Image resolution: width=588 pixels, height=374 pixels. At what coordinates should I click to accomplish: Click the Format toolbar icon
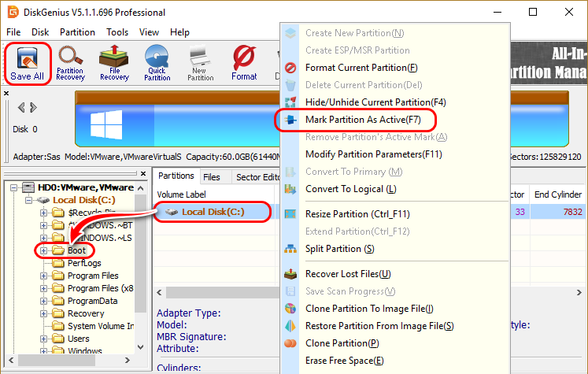[244, 64]
